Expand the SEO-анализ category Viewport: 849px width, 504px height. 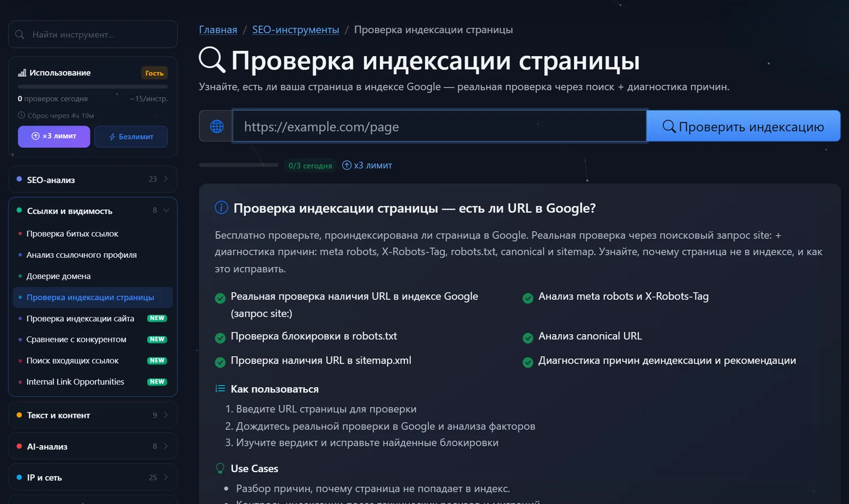pos(93,179)
